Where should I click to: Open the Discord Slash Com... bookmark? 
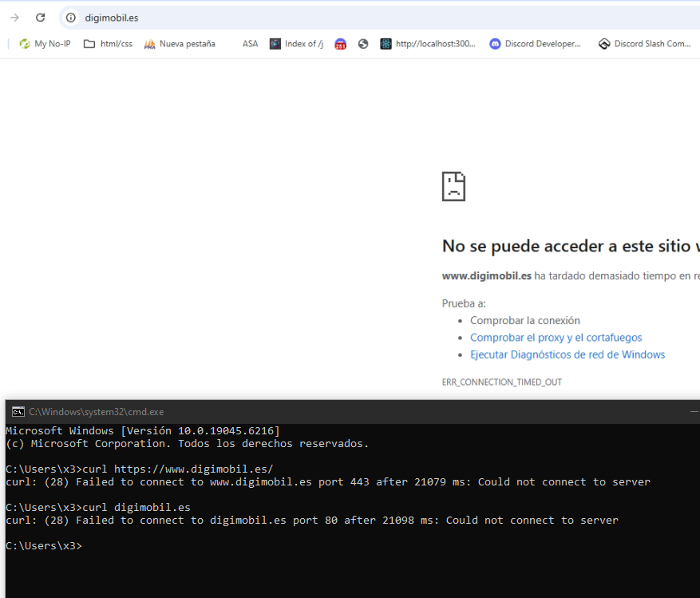click(x=645, y=44)
